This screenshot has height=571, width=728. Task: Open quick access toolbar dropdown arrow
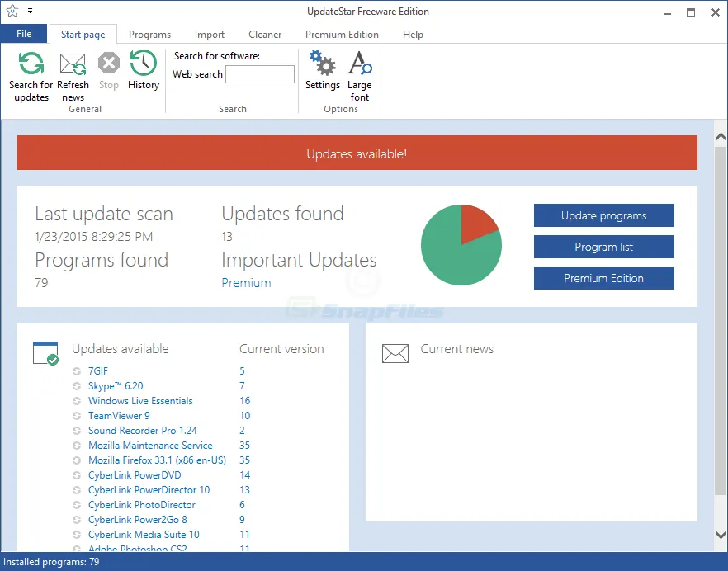(x=31, y=10)
